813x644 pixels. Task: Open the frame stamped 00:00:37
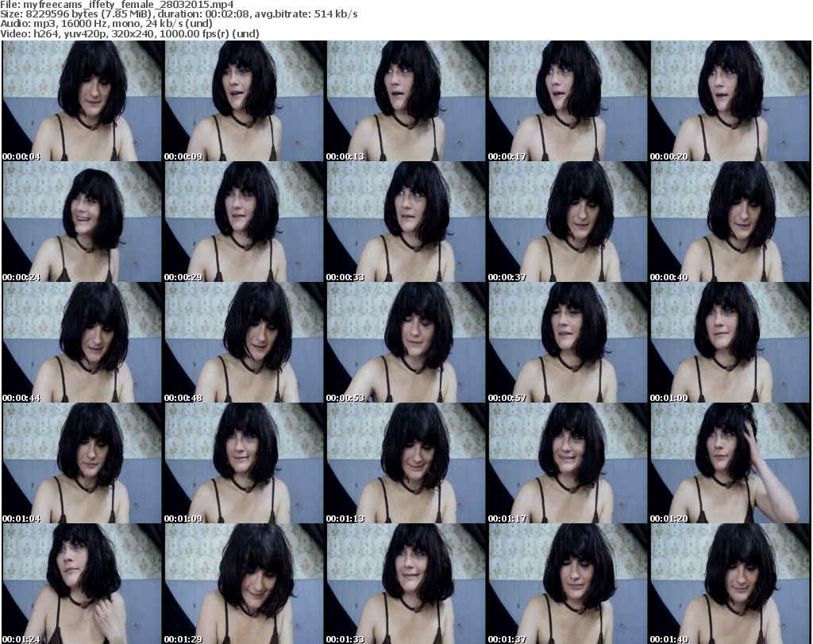(x=568, y=222)
